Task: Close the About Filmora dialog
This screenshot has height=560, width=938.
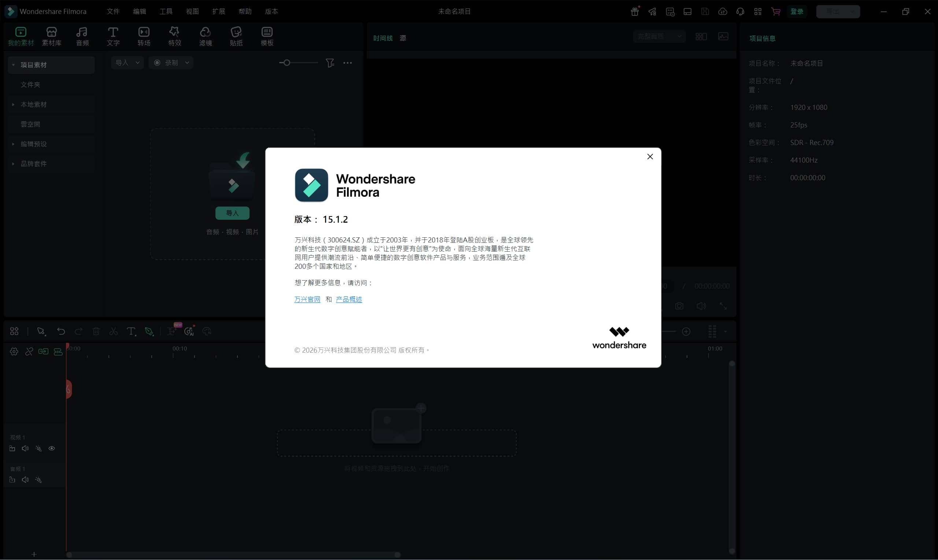Action: pyautogui.click(x=650, y=157)
